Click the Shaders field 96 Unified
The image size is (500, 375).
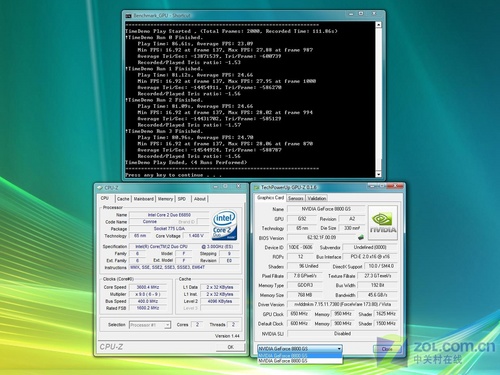309,266
